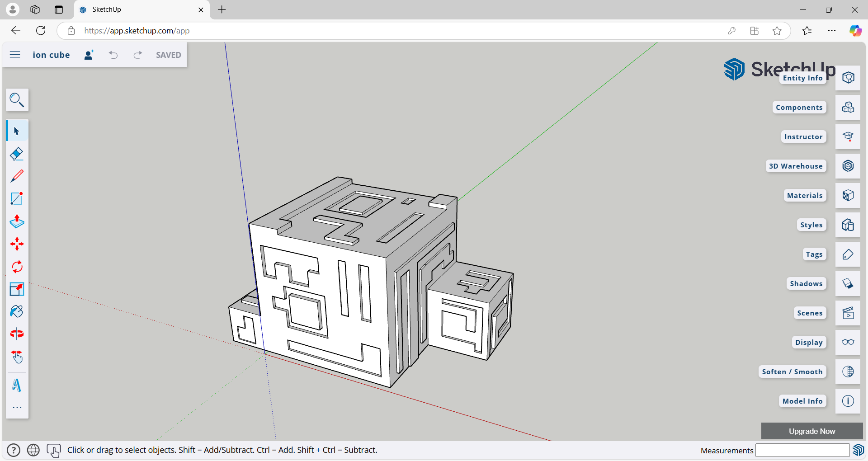Select the Paint Bucket tool
This screenshot has width=868, height=461.
[x=17, y=312]
